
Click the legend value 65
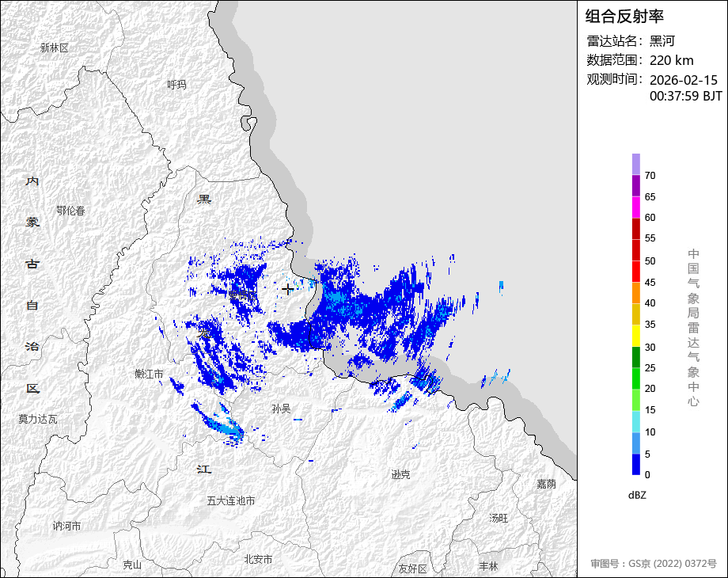(650, 197)
